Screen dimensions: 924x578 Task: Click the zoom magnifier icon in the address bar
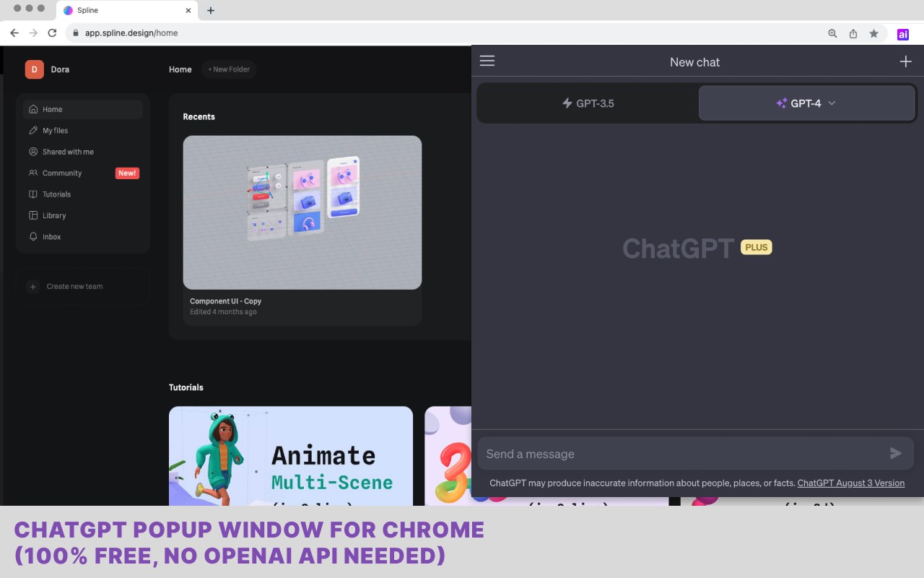[x=832, y=33]
